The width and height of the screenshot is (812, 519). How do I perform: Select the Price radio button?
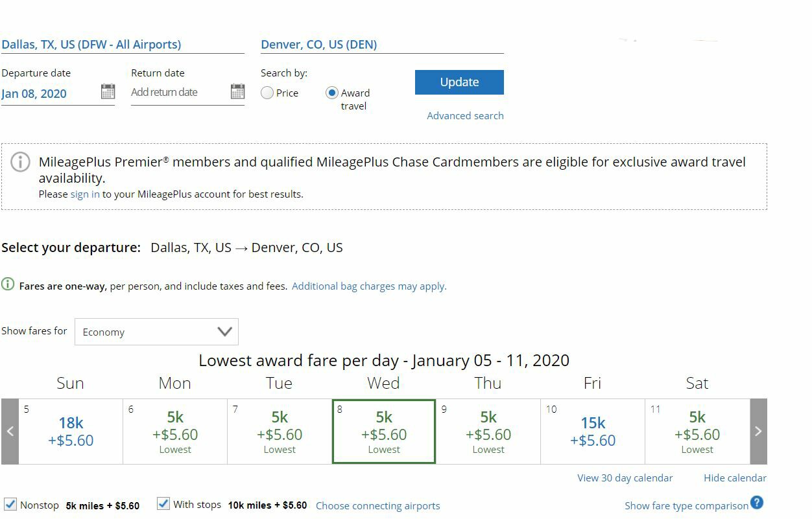coord(267,93)
